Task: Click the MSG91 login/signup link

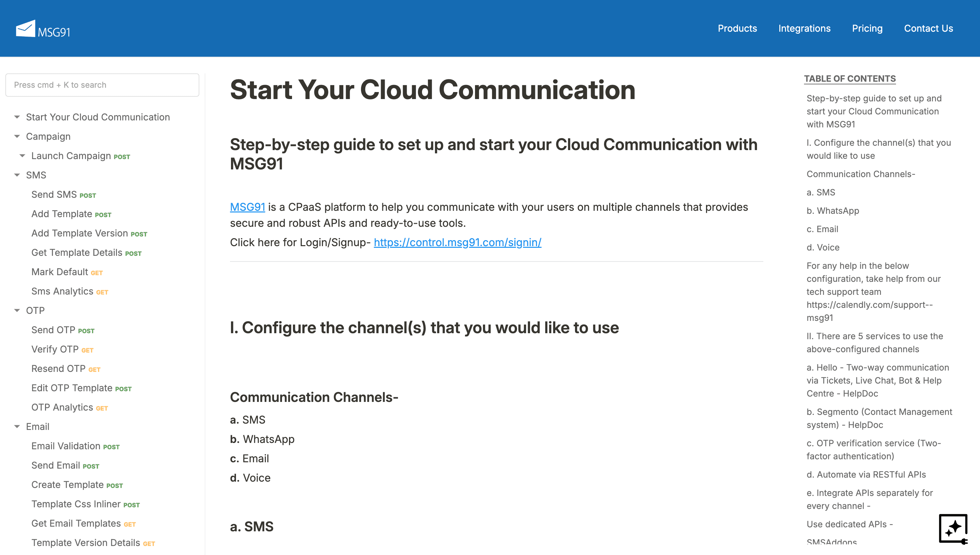Action: coord(458,242)
